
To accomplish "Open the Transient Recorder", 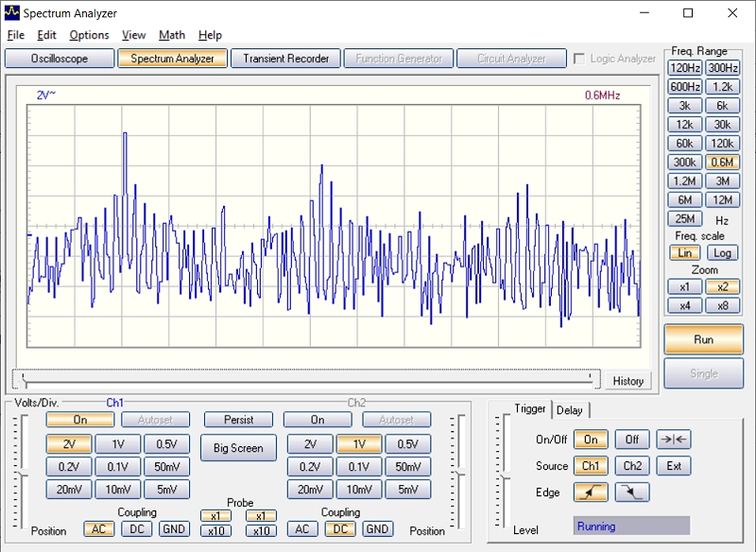I will coord(285,59).
